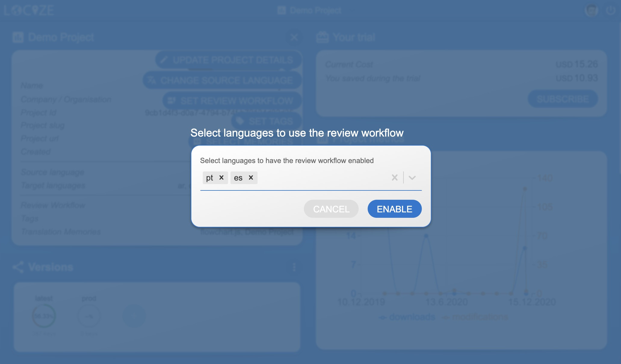Expand the language dropdown chevron

(x=412, y=177)
